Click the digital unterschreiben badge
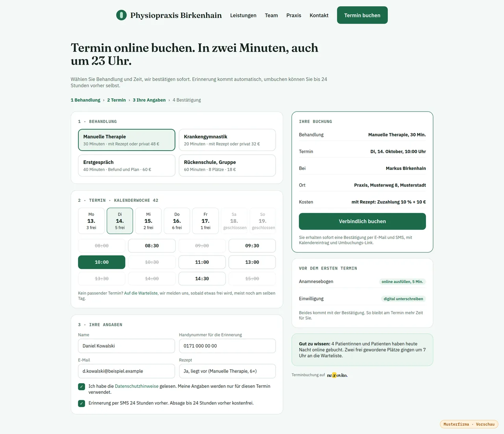The height and width of the screenshot is (434, 504). point(404,299)
